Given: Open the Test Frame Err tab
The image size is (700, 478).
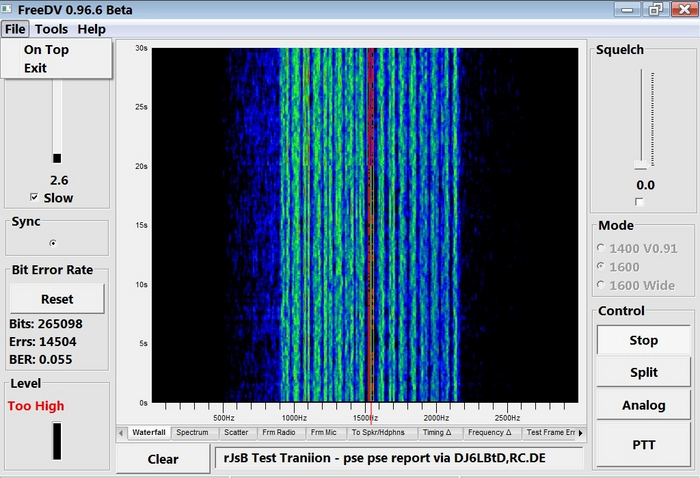Looking at the screenshot, I should [550, 432].
